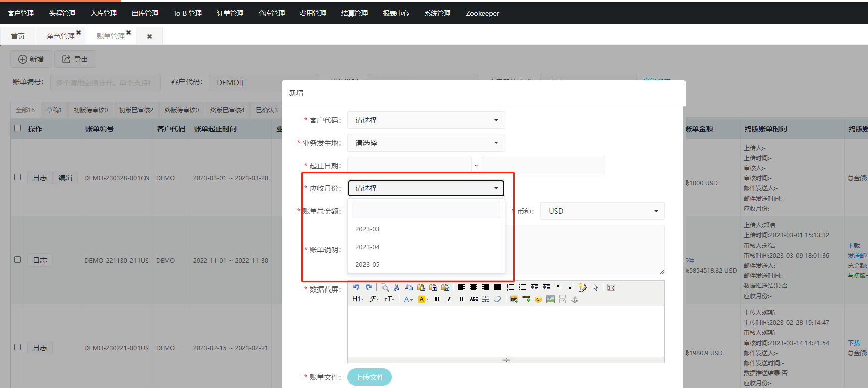Open the font family dropdown
This screenshot has height=388, width=868.
coord(374,299)
